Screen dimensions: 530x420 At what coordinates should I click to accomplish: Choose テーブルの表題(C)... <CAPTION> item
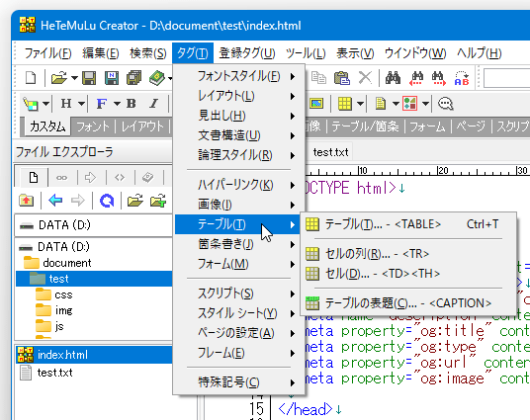click(408, 303)
